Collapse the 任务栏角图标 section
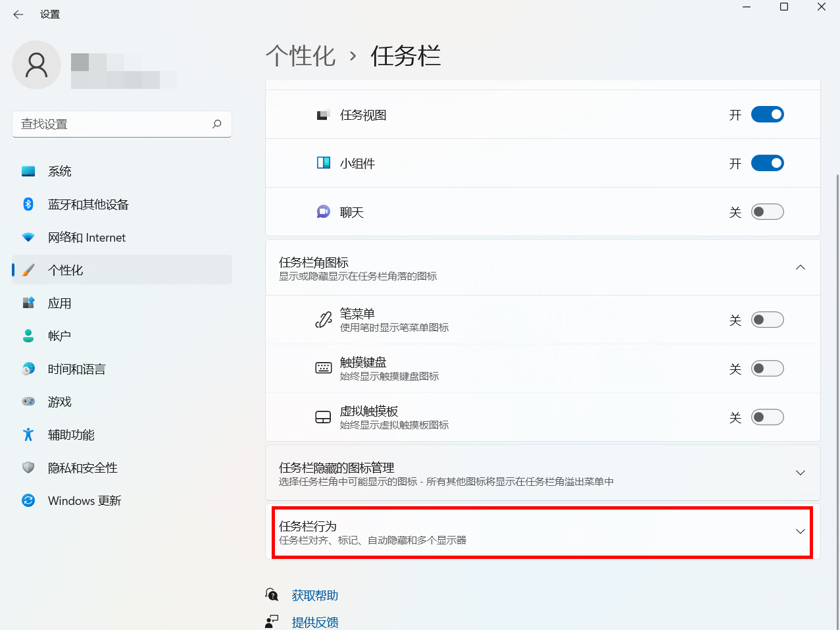 (800, 267)
